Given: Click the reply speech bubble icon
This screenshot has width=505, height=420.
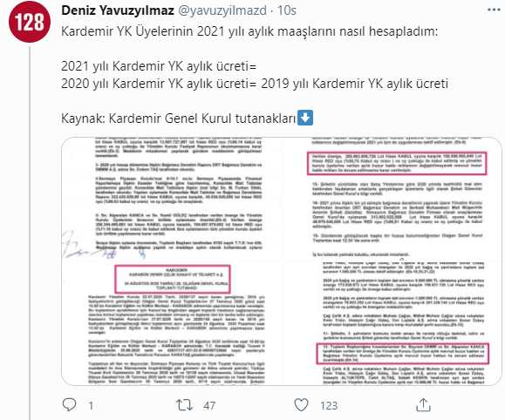Looking at the screenshot, I should [69, 404].
